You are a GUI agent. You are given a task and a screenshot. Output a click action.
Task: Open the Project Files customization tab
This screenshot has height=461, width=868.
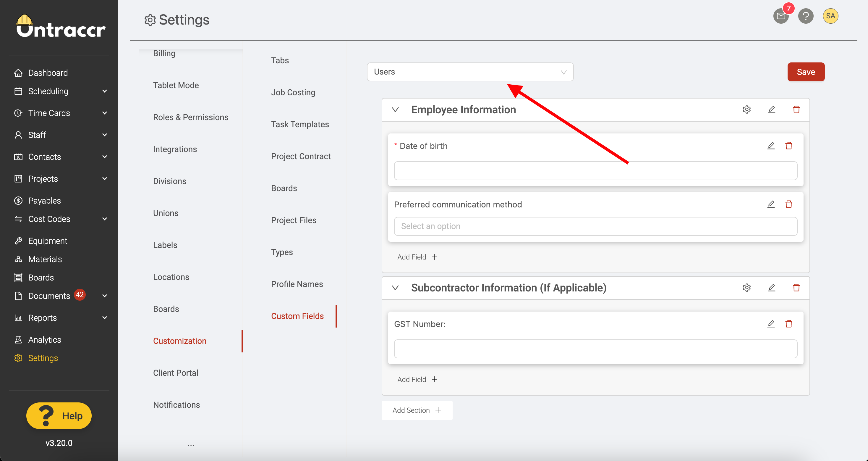294,220
